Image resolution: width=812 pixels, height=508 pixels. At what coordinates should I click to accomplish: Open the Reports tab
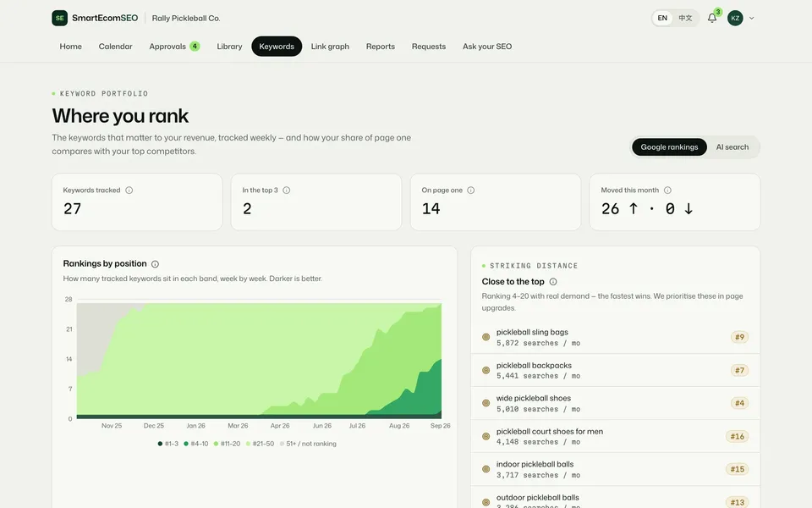380,46
